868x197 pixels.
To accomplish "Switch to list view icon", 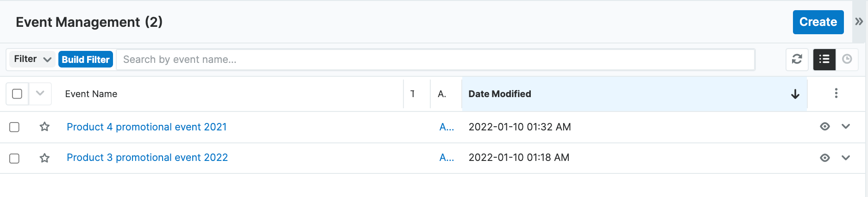I will [x=824, y=59].
